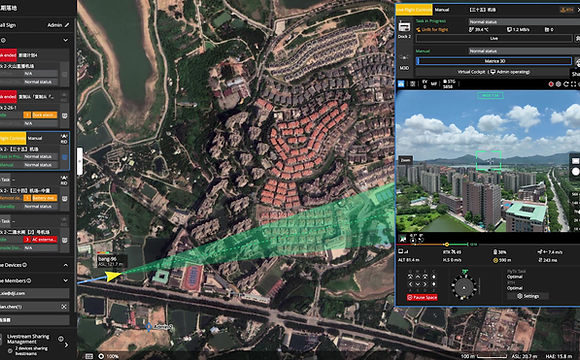Click the Unfit for flight warning
The image size is (580, 360).
[x=432, y=29]
